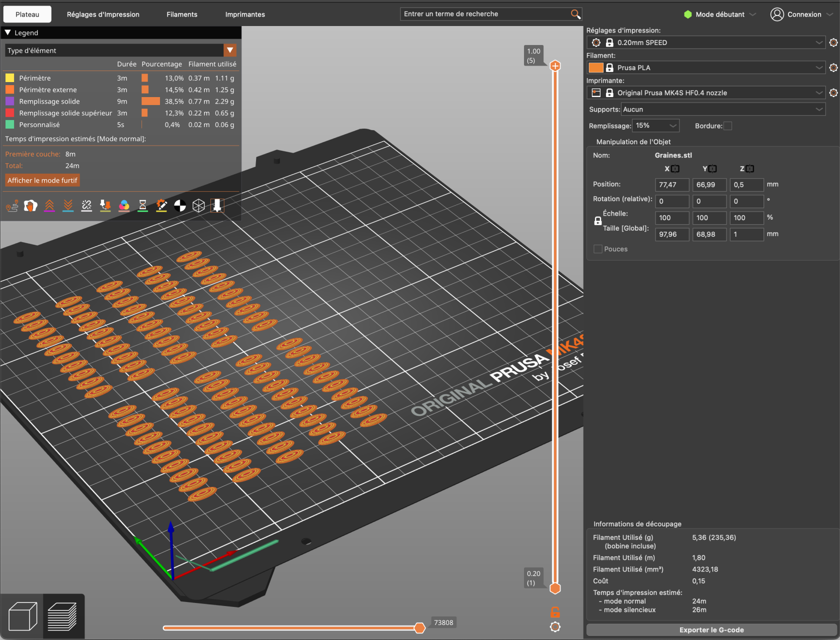Image resolution: width=840 pixels, height=640 pixels.
Task: Toggle the Tool changes icon
Action: click(105, 206)
